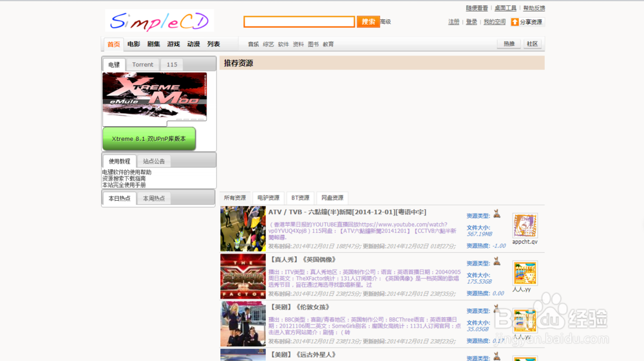
Task: Open 图书 books category
Action: (x=313, y=44)
